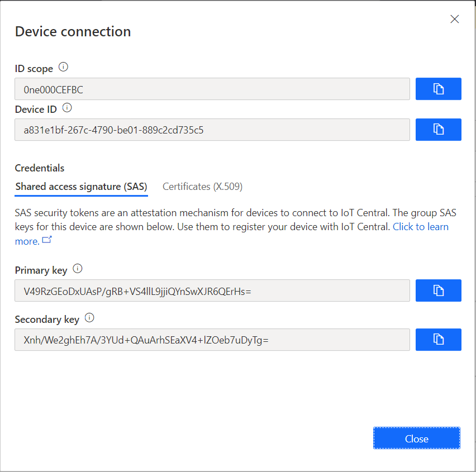Screen dimensions: 476x472
Task: Select the Shared access signature (SAS) tab
Action: (x=81, y=187)
